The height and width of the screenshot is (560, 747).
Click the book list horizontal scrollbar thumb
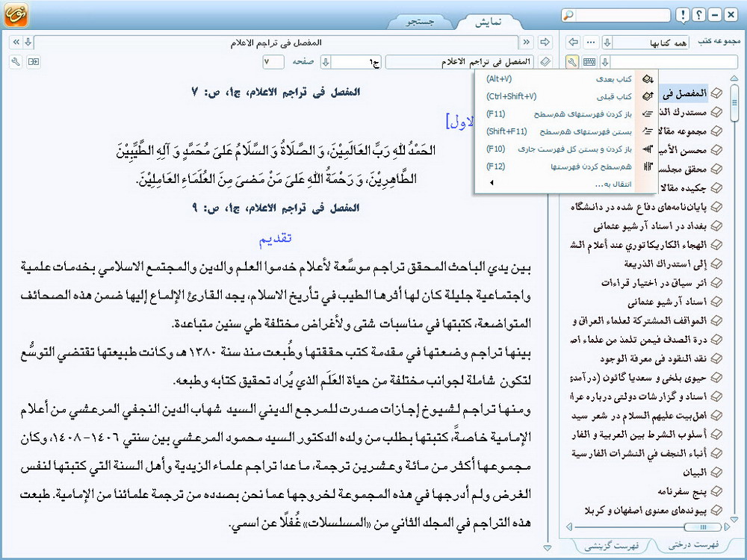703,526
